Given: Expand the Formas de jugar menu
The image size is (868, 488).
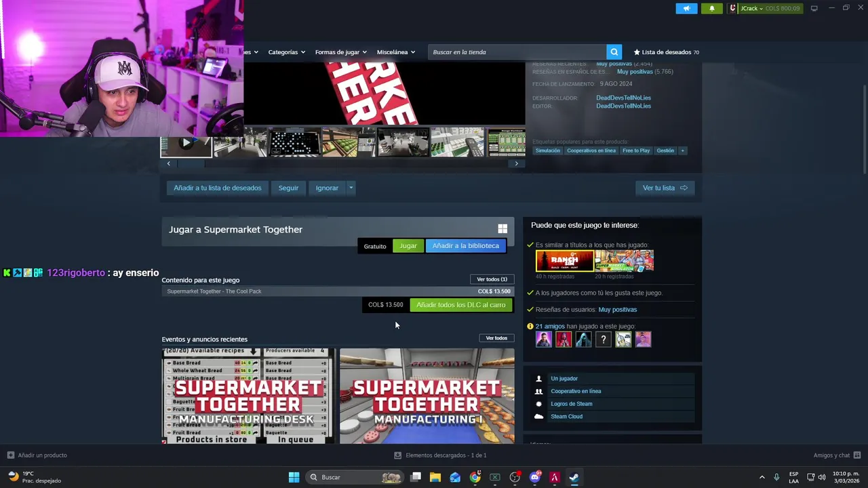Looking at the screenshot, I should point(340,52).
